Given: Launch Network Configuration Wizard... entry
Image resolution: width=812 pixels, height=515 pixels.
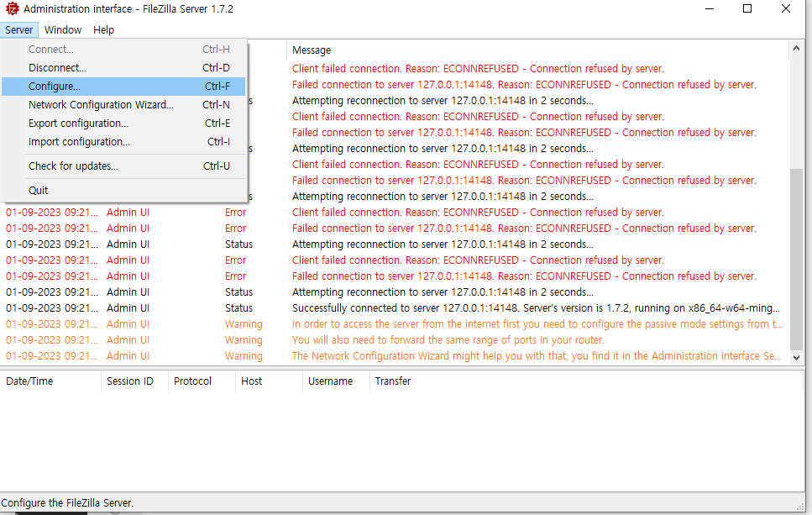Looking at the screenshot, I should (x=123, y=105).
